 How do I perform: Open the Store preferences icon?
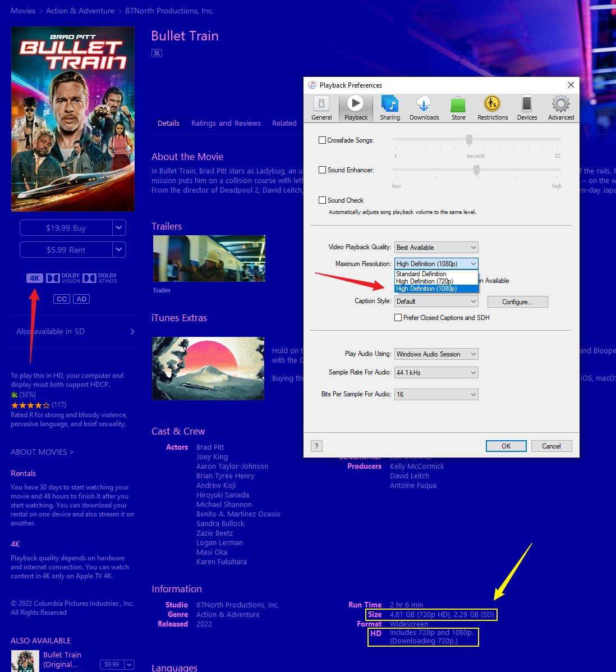(458, 108)
